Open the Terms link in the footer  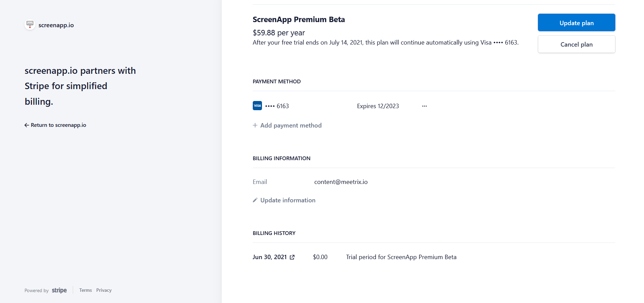(85, 290)
